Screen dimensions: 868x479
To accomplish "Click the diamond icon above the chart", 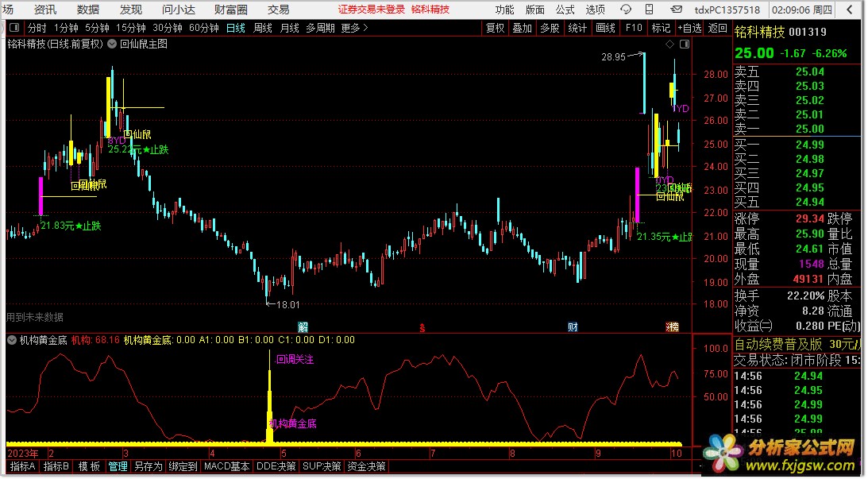I will pos(669,44).
